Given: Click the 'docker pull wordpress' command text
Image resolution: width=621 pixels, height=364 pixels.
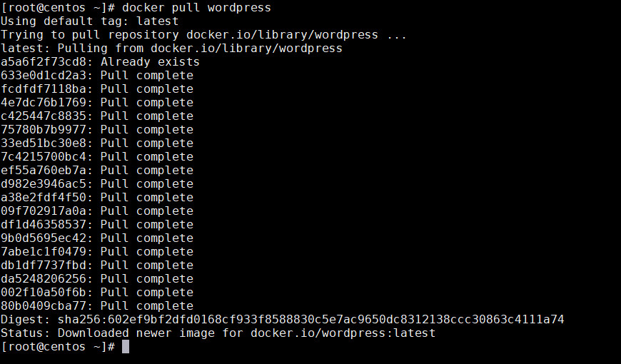Looking at the screenshot, I should [196, 8].
